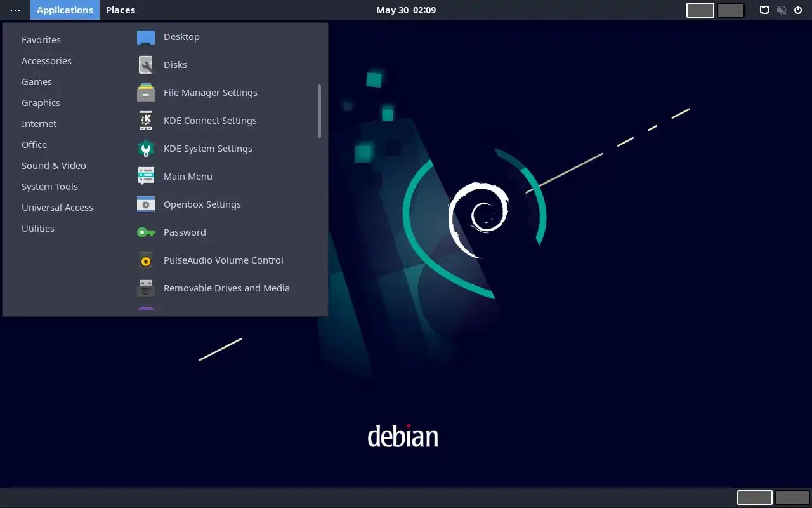Image resolution: width=812 pixels, height=508 pixels.
Task: Click the KDE Connect Settings label
Action: point(210,121)
